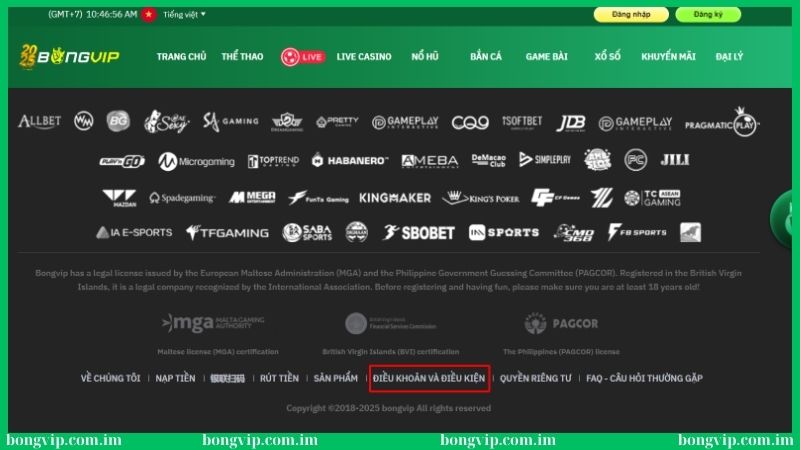Image resolution: width=800 pixels, height=450 pixels.
Task: Click the SBOBET sports logo
Action: 418,232
